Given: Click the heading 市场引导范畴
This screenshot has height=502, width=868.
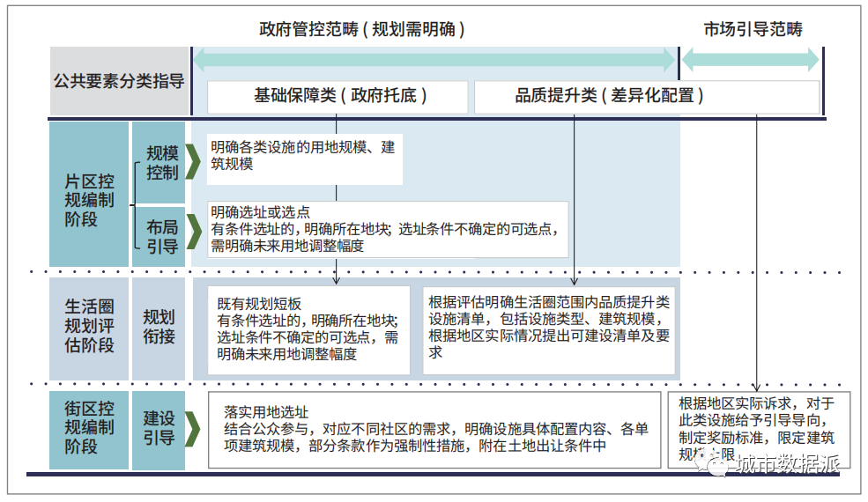Looking at the screenshot, I should [x=753, y=29].
